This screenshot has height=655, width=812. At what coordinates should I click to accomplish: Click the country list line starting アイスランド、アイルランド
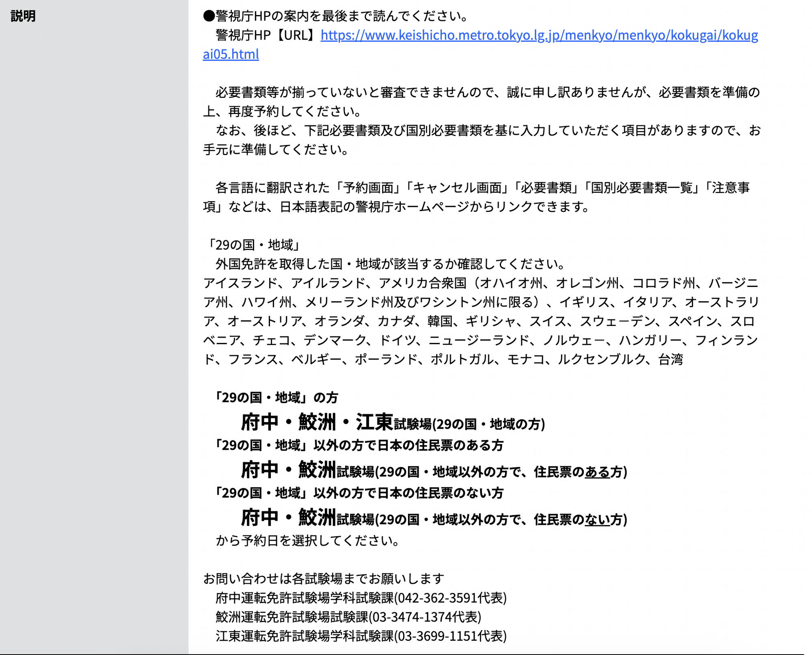click(x=481, y=321)
